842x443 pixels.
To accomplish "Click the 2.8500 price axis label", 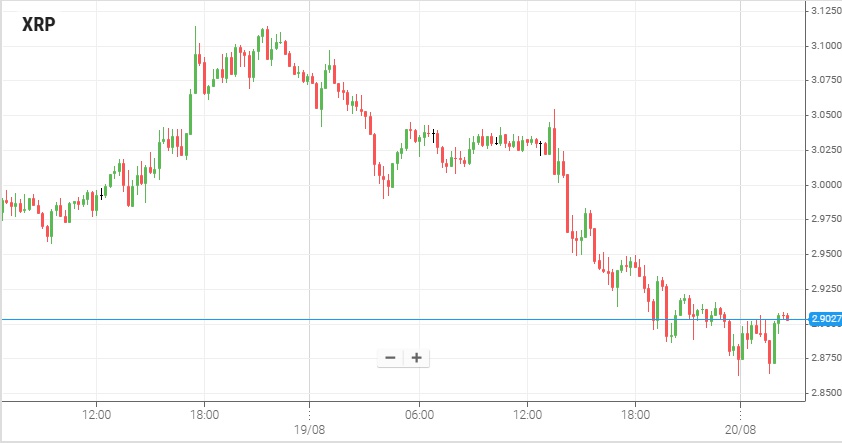I will tap(826, 393).
